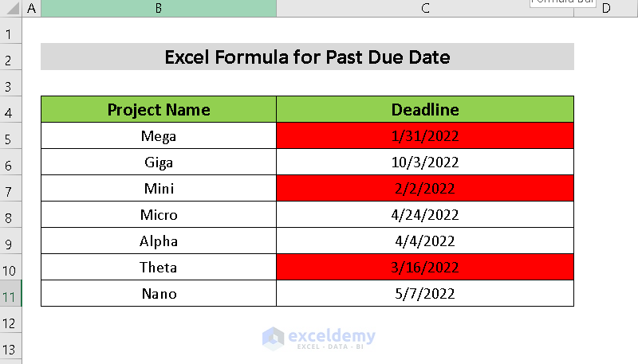Select row 4 header
Image resolution: width=638 pixels, height=364 pixels.
click(x=10, y=110)
